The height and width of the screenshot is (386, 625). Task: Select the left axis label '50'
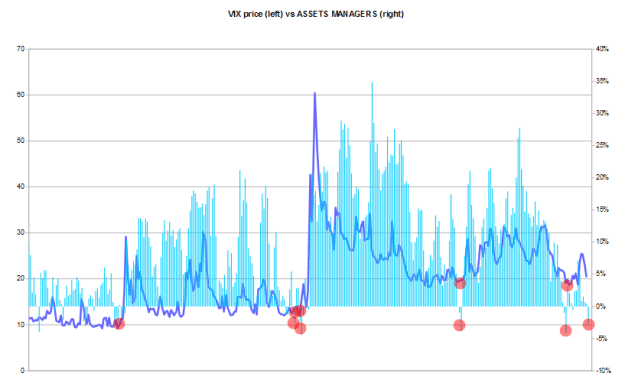pos(20,141)
